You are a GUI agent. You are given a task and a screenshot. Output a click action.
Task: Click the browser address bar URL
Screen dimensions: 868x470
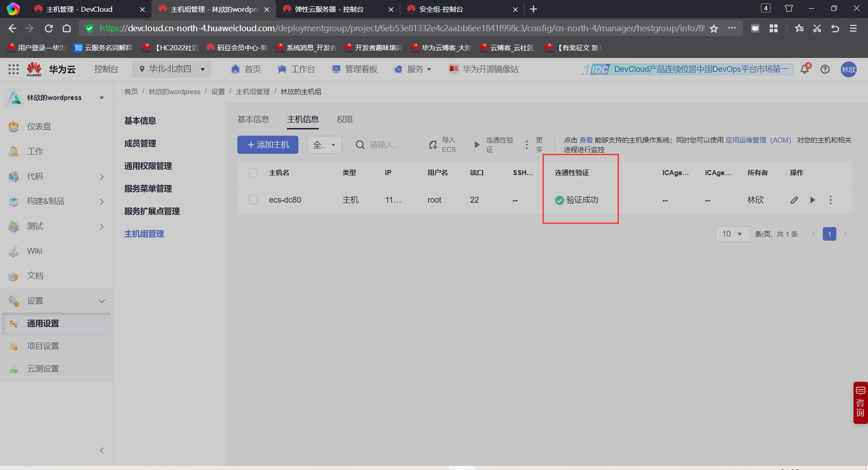402,28
